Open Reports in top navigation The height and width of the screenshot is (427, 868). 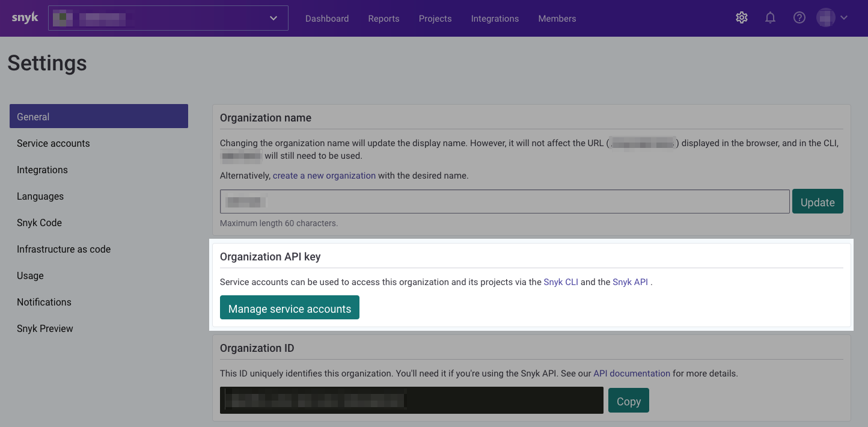(384, 19)
